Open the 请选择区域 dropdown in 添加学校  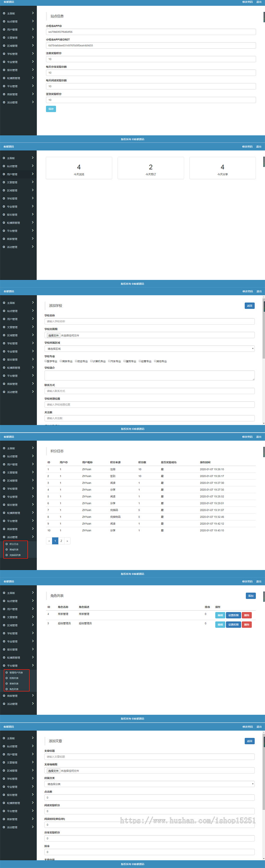tap(149, 349)
